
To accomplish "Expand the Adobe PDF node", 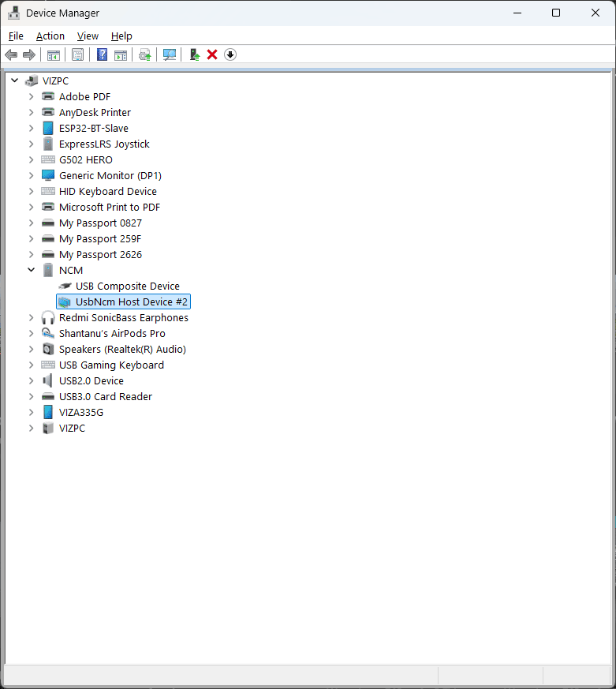I will coord(32,96).
